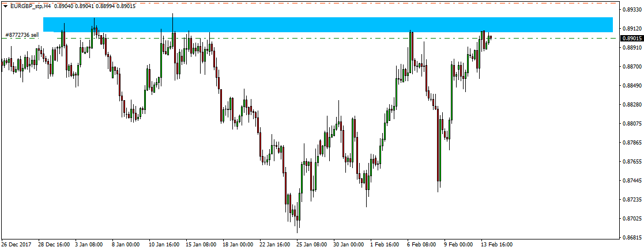The height and width of the screenshot is (251, 644).
Task: Click the small triangle before EURGBP_stp,H4
Action: point(5,6)
